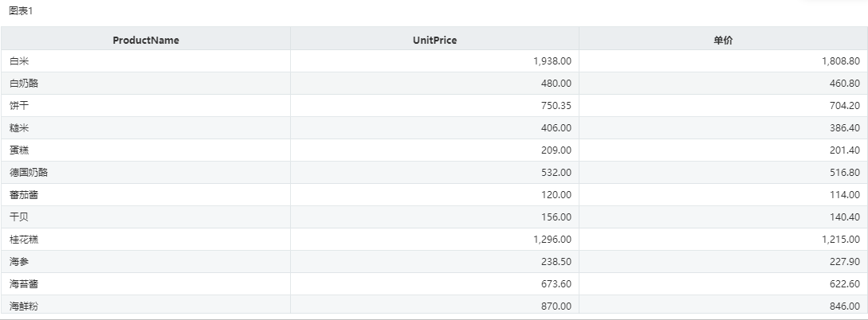This screenshot has width=868, height=320.
Task: Select the 德国奶酪 product cell
Action: (x=146, y=173)
